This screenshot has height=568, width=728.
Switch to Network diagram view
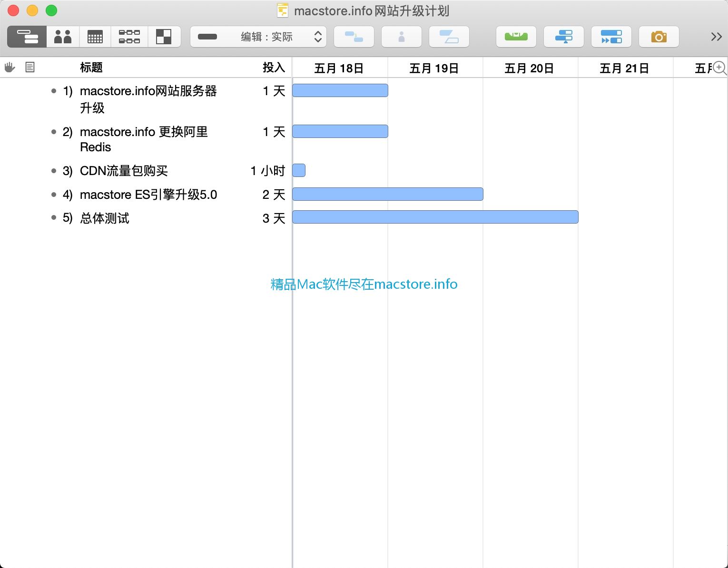pyautogui.click(x=129, y=37)
